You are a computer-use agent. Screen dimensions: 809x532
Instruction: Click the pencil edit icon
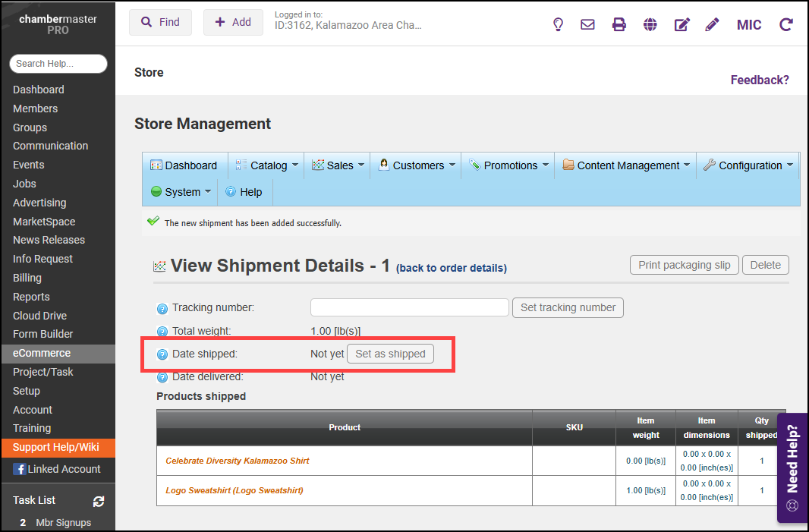pyautogui.click(x=712, y=24)
